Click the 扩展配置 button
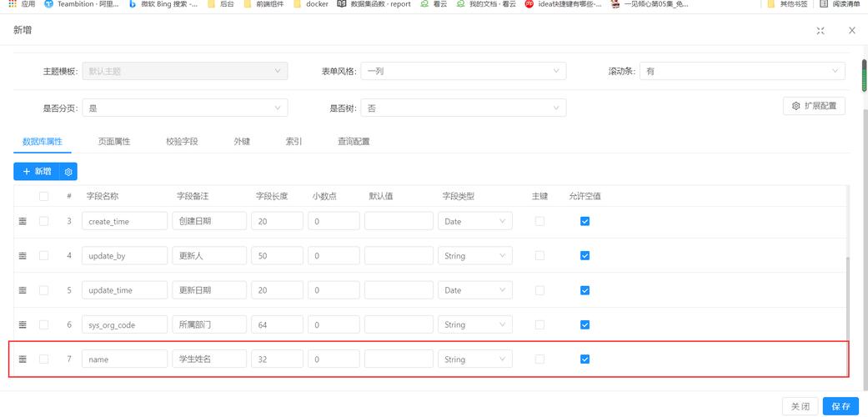 (x=814, y=106)
